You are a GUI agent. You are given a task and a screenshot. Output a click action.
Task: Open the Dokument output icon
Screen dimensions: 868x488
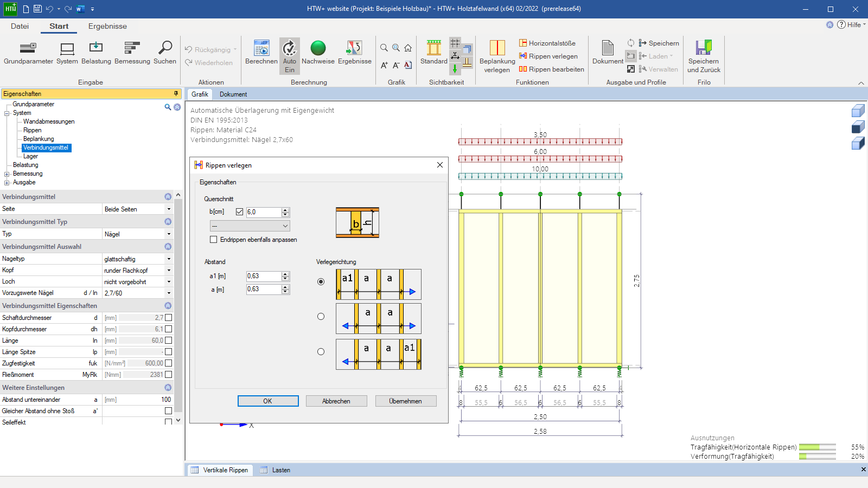pos(608,53)
